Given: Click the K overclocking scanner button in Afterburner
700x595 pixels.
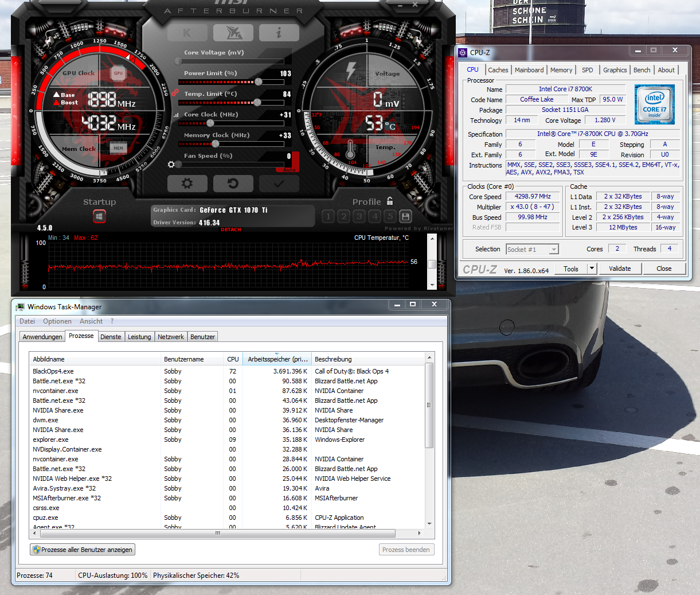Looking at the screenshot, I should [187, 33].
